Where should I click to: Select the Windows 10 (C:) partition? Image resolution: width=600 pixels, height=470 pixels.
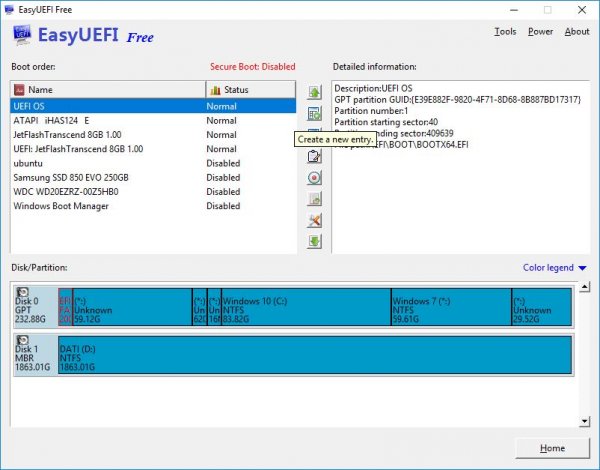point(306,307)
